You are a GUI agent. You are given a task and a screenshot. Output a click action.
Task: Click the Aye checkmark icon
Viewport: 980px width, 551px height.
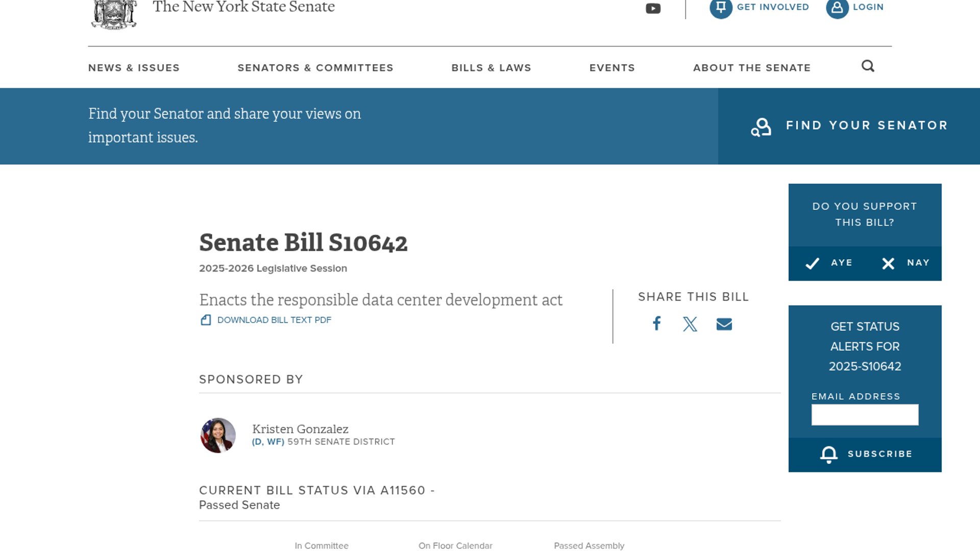[x=812, y=263]
